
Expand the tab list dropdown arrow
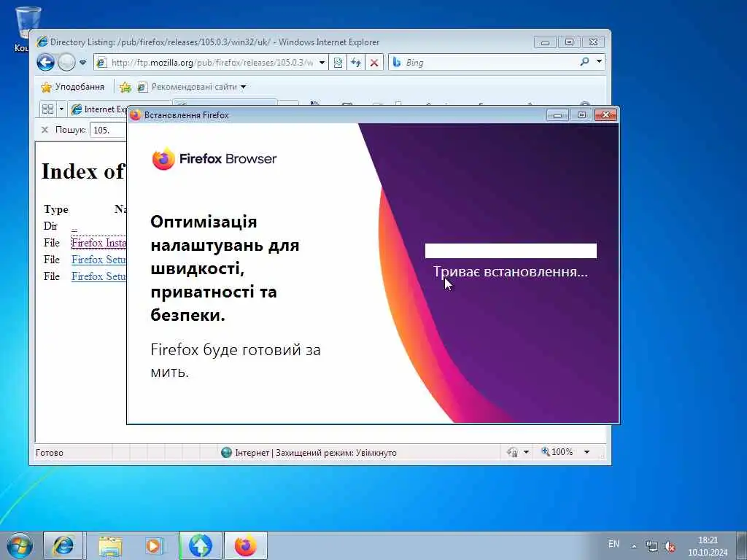[x=61, y=109]
